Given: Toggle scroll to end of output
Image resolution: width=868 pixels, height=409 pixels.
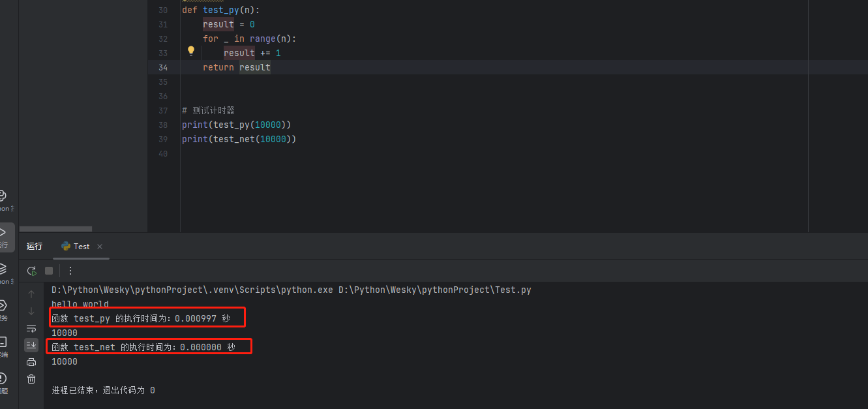Looking at the screenshot, I should click(31, 345).
